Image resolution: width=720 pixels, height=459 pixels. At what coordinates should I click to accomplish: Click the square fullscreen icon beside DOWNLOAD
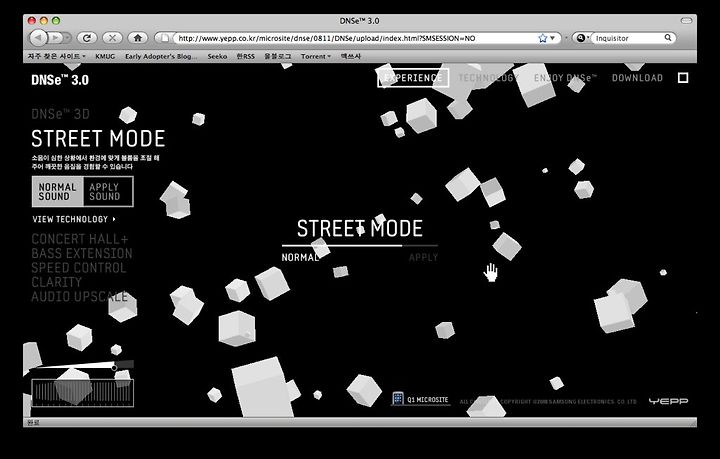[683, 78]
